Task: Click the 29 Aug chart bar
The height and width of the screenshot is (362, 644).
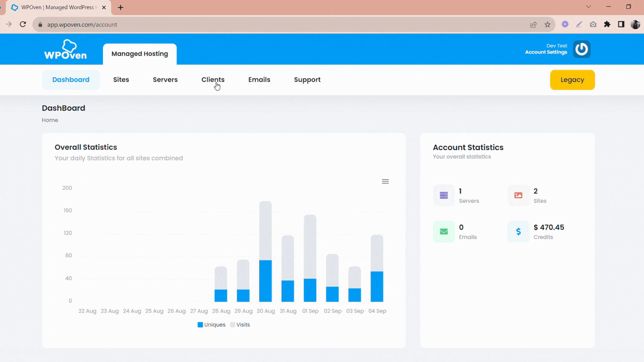Action: tap(243, 281)
